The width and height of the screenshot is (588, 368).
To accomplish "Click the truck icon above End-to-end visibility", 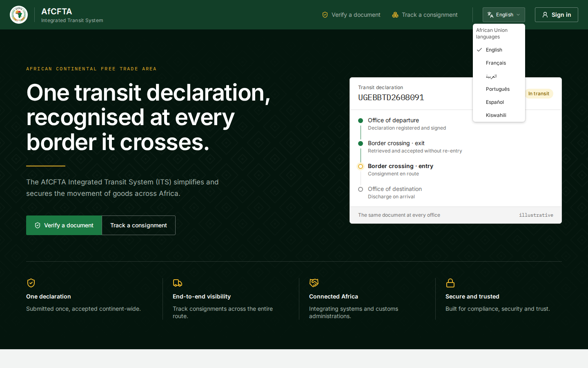I will (x=178, y=283).
